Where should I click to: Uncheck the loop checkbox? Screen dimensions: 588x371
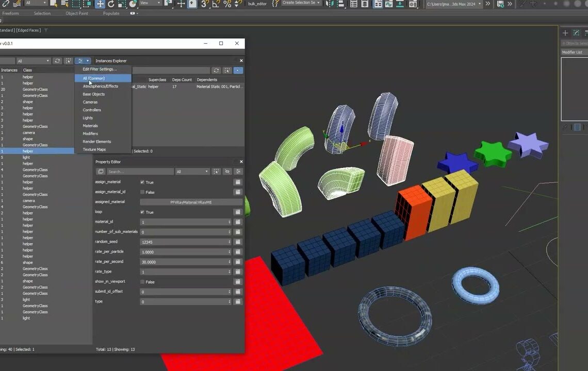click(143, 212)
